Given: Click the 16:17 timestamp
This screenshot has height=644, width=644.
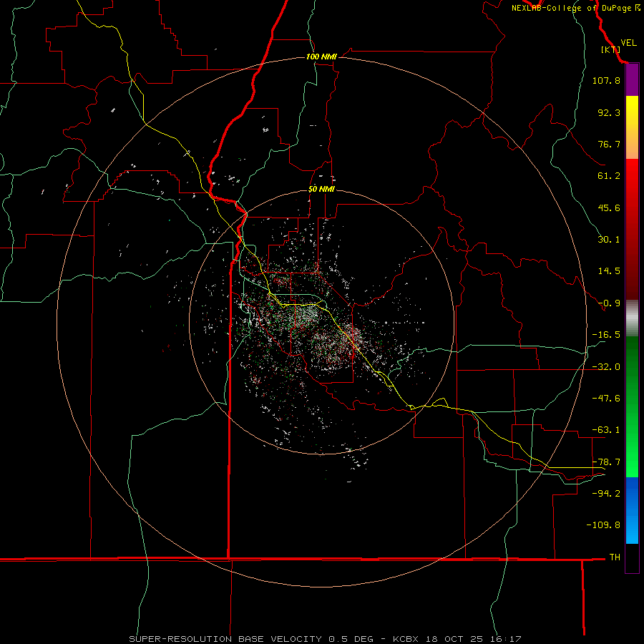Looking at the screenshot, I should click(x=507, y=639).
